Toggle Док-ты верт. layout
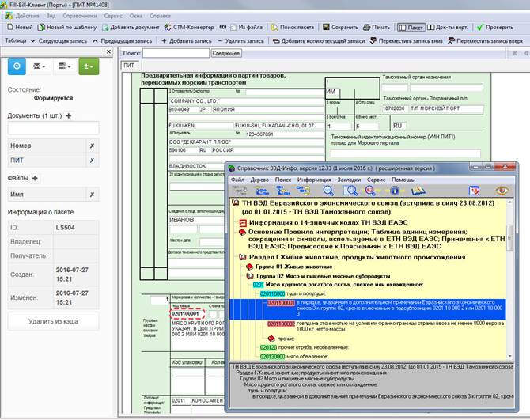 pos(448,27)
